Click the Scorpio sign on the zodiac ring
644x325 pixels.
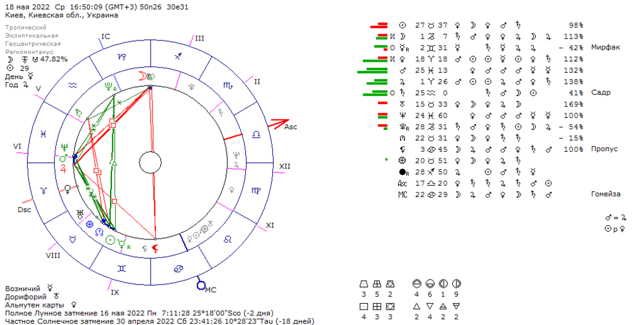[x=227, y=85]
